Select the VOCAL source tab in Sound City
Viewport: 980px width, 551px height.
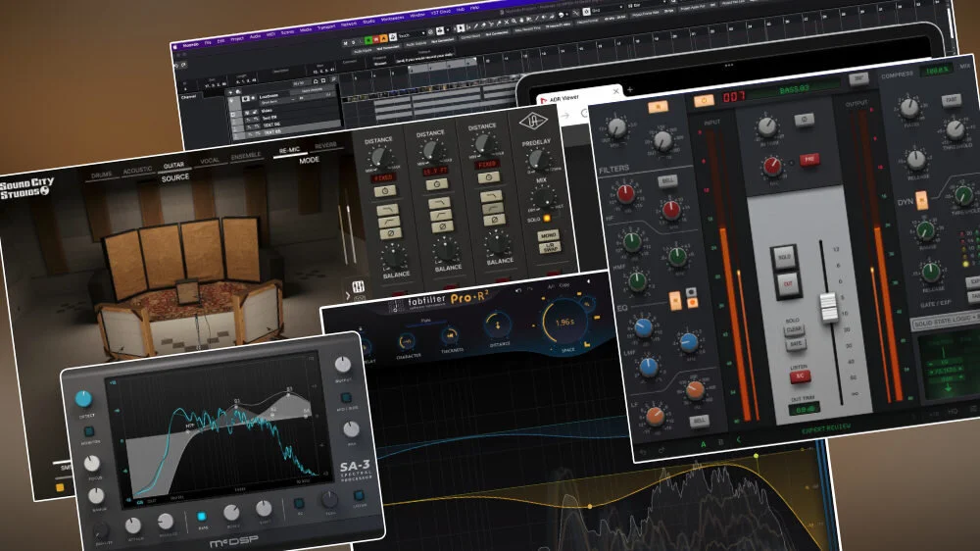210,161
